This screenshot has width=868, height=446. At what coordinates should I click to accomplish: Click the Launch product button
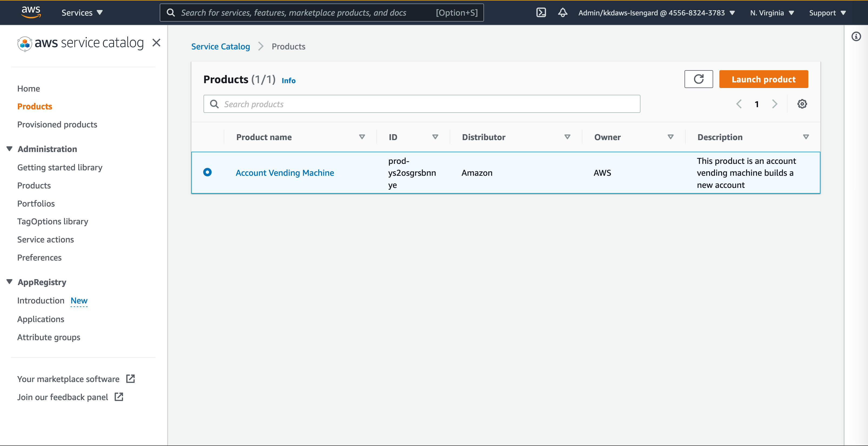tap(763, 79)
